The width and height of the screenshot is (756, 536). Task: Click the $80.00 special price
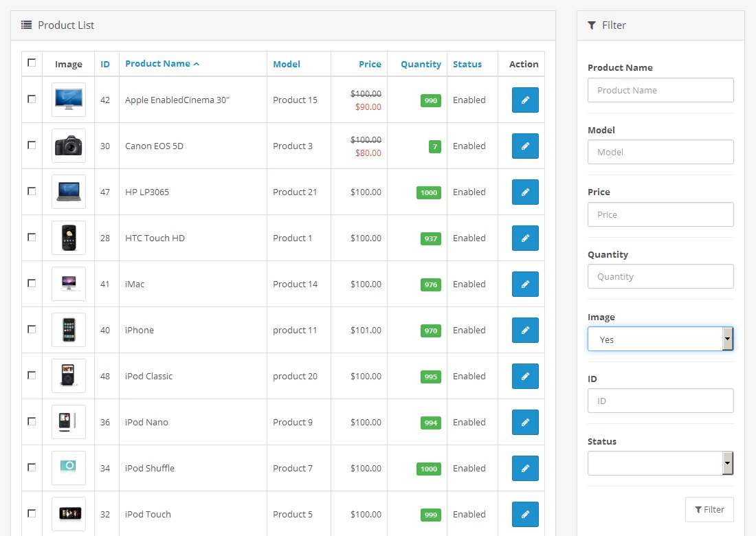(x=368, y=153)
